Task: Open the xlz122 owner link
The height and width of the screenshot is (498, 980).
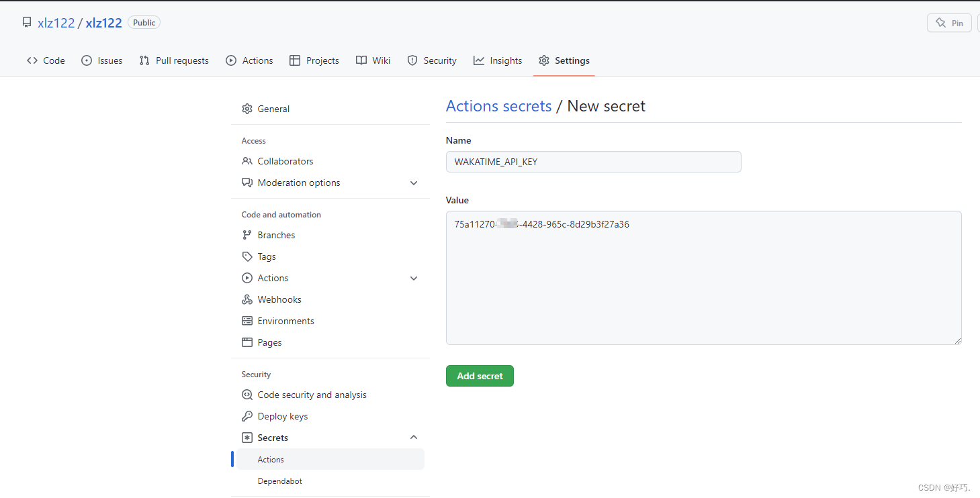Action: click(56, 23)
